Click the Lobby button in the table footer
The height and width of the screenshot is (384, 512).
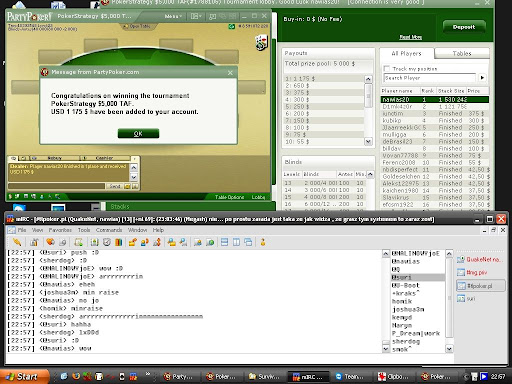[258, 197]
